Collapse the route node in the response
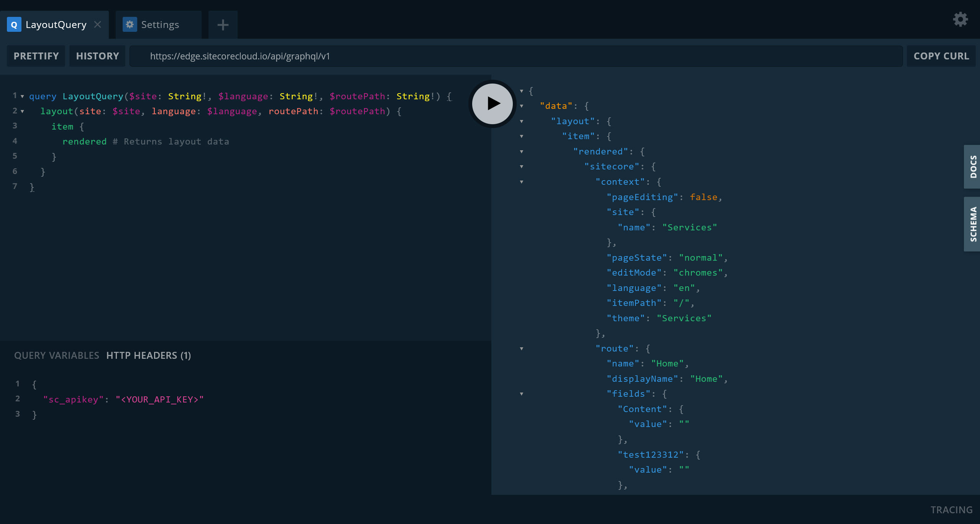 pos(521,348)
